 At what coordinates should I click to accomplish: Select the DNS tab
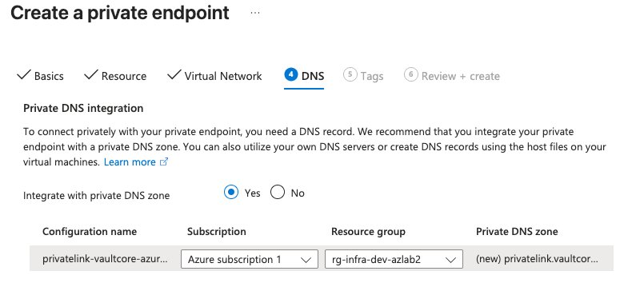(x=304, y=76)
